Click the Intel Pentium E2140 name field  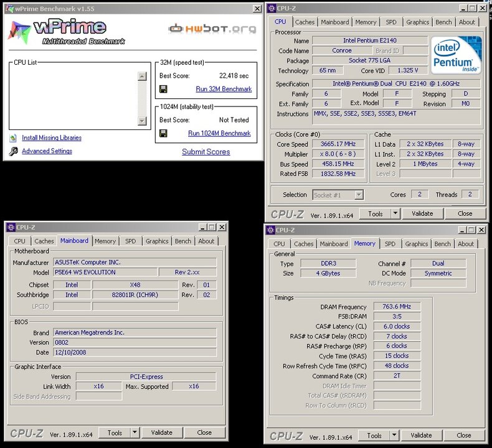[x=370, y=40]
